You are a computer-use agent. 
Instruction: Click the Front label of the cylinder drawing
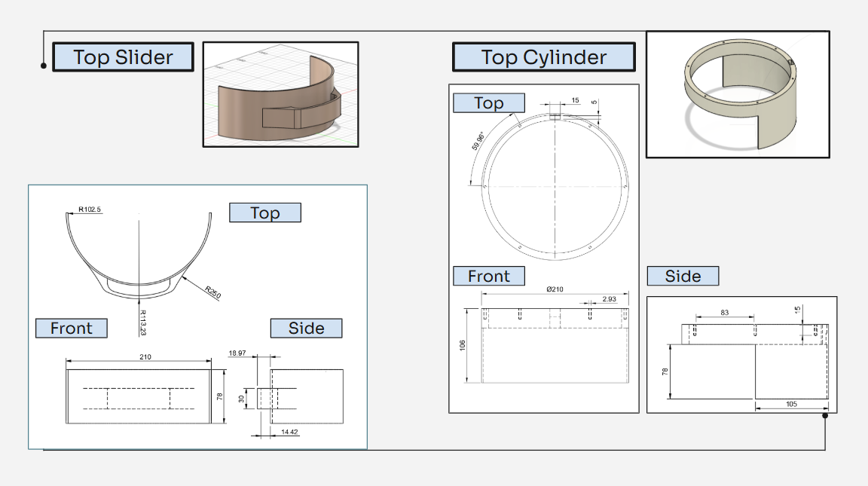point(489,276)
